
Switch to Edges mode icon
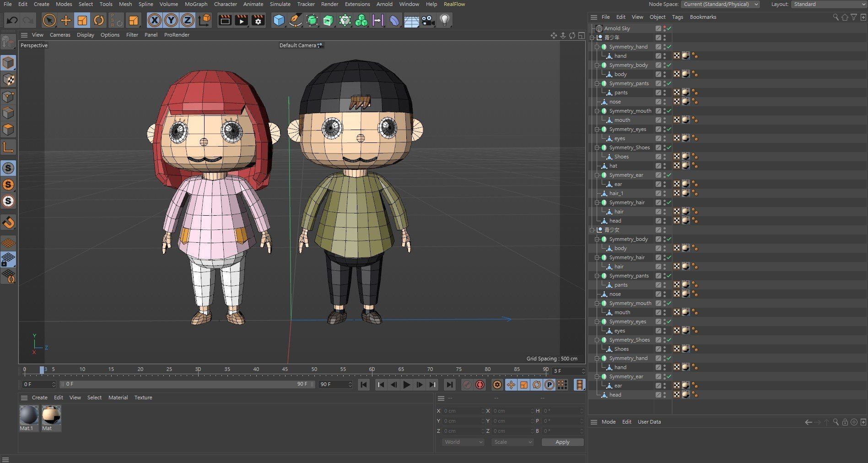(x=8, y=113)
